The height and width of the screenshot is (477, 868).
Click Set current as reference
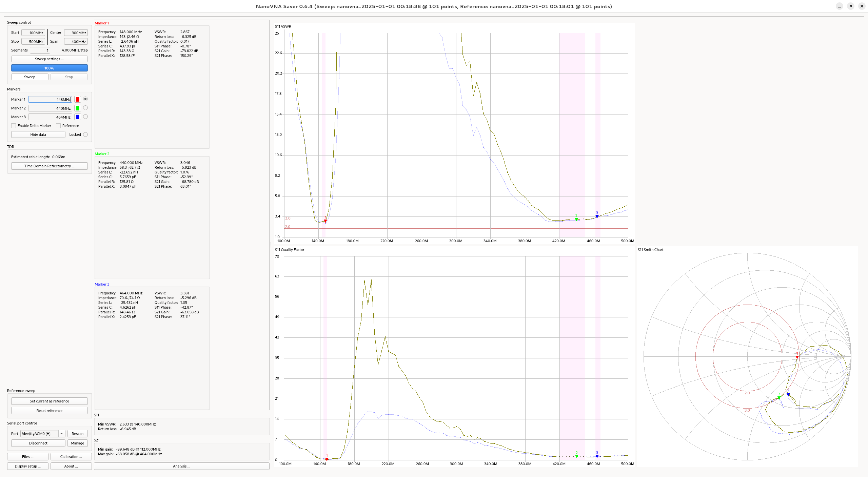[x=50, y=401]
